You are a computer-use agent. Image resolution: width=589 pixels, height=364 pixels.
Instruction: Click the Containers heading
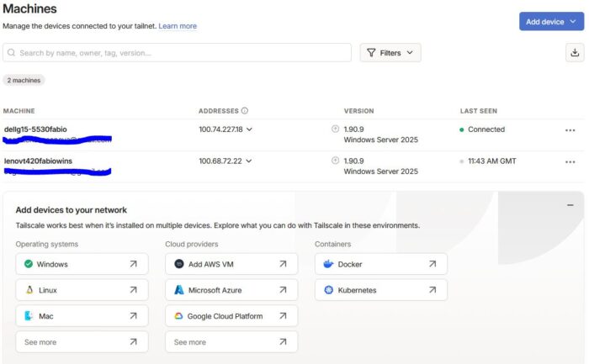coord(333,244)
